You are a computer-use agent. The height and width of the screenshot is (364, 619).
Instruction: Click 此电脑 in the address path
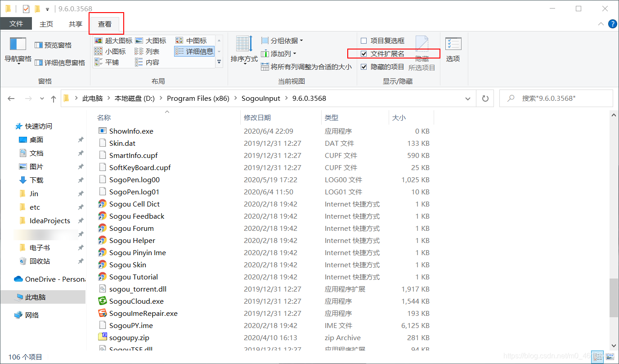93,98
